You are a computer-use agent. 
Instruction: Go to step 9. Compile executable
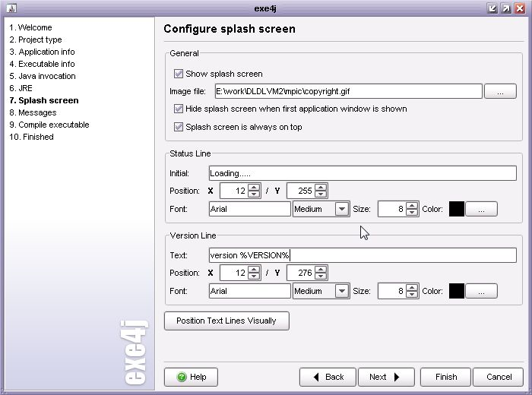tap(49, 125)
